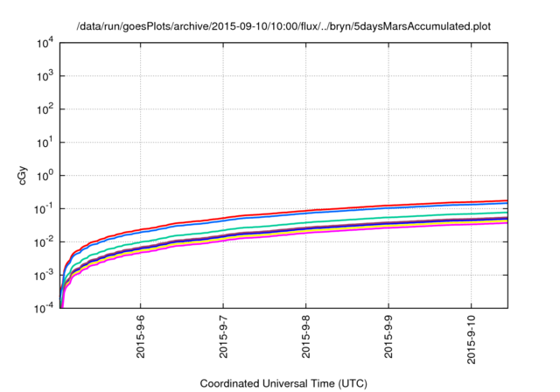Click the 2015-9-6 date axis label
This screenshot has width=560, height=392.
(x=141, y=336)
